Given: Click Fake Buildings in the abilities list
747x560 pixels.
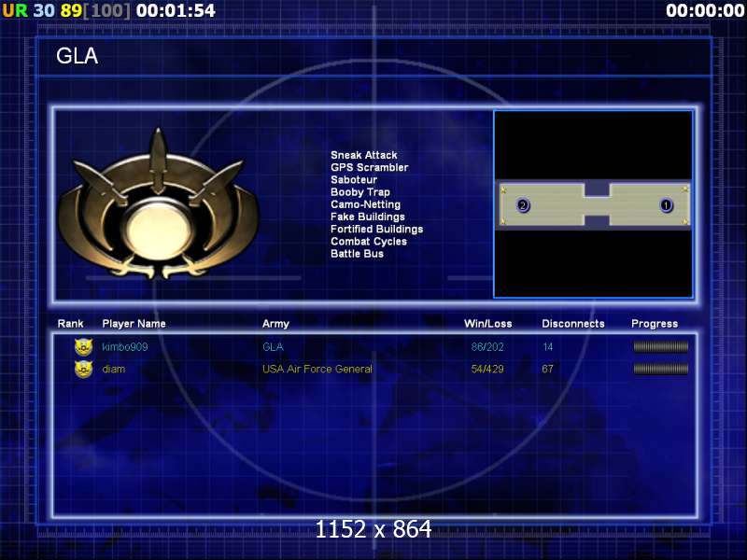Looking at the screenshot, I should [368, 217].
